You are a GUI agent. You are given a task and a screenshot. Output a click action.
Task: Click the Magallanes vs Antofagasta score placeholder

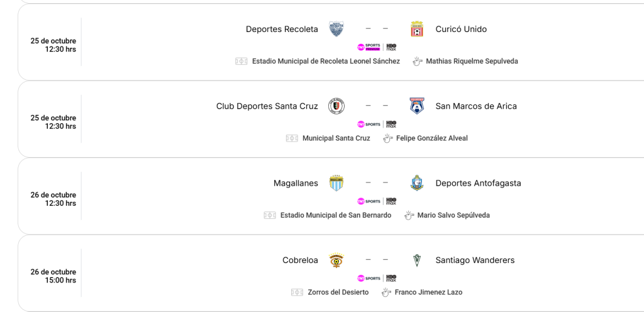point(377,183)
